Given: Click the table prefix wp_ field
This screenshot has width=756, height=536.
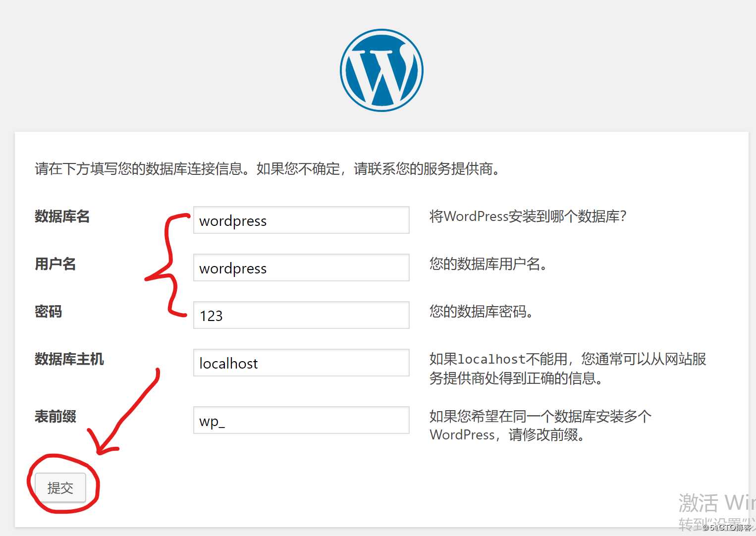Looking at the screenshot, I should (x=301, y=420).
